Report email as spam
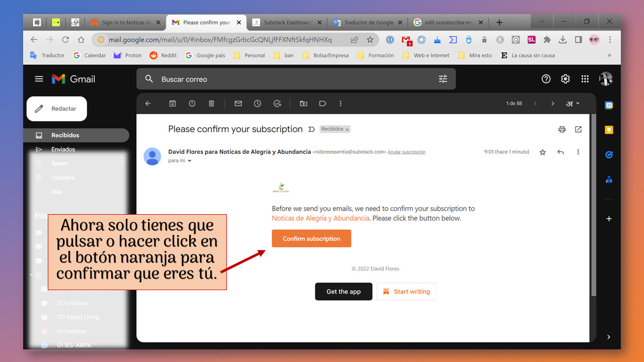 coord(192,104)
